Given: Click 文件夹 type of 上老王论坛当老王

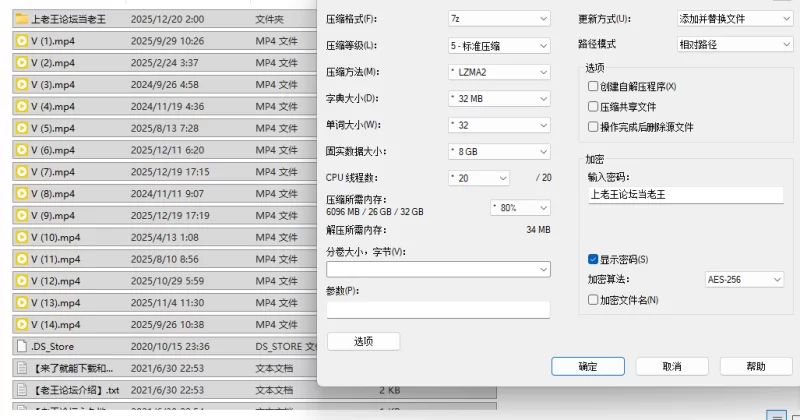Looking at the screenshot, I should [x=269, y=19].
